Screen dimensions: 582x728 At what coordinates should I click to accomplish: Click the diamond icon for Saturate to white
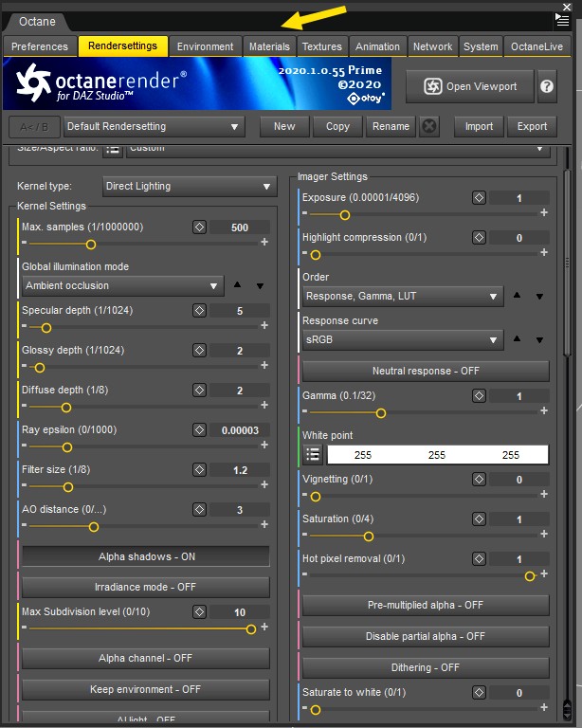(479, 693)
